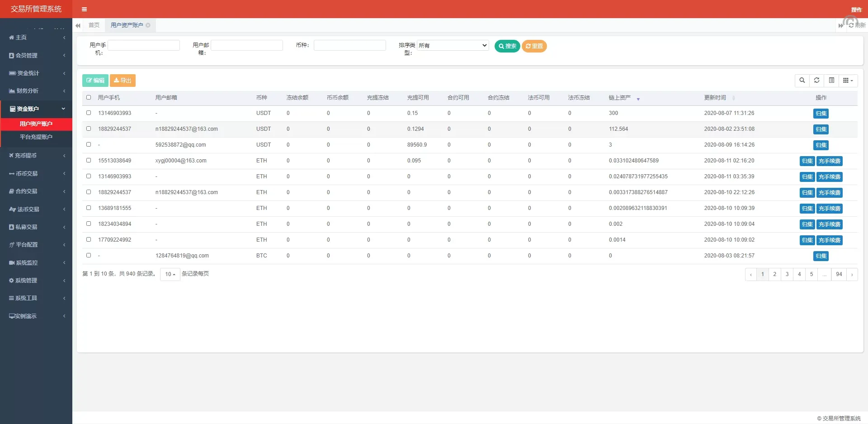
Task: Expand 会员管理 sidebar menu
Action: [x=36, y=55]
